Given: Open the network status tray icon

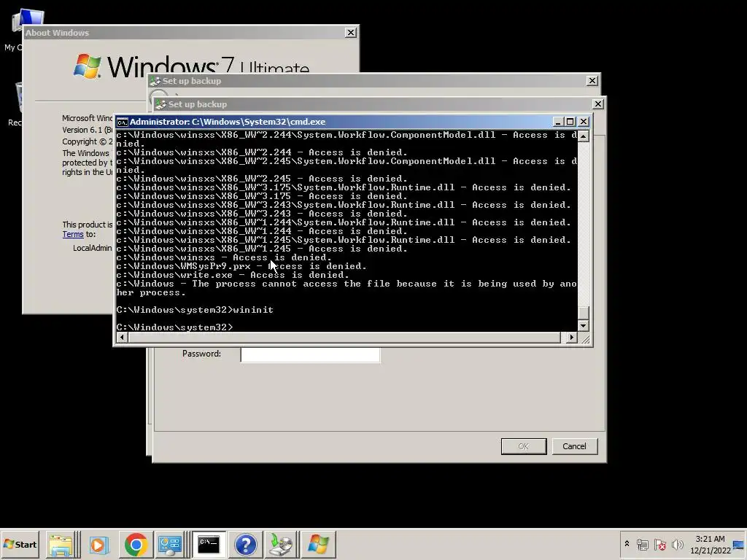Looking at the screenshot, I should 642,544.
